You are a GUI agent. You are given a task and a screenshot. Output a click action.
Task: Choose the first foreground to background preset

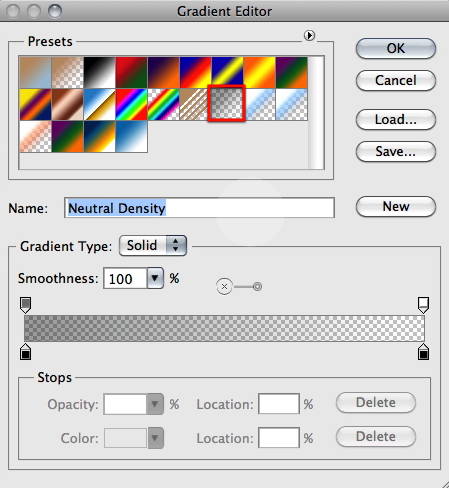click(35, 72)
